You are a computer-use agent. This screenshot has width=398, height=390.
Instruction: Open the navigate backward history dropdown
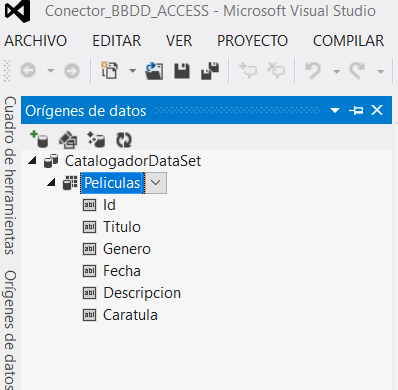click(50, 71)
